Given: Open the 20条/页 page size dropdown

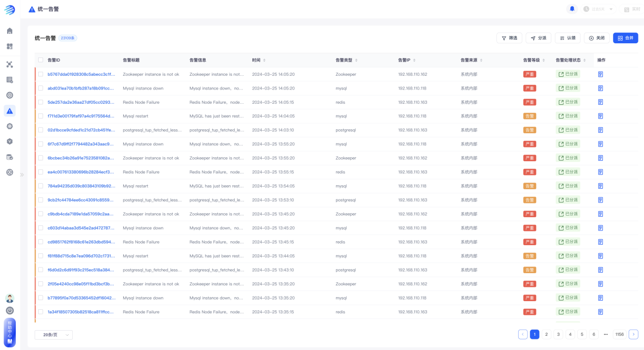Looking at the screenshot, I should click(53, 335).
